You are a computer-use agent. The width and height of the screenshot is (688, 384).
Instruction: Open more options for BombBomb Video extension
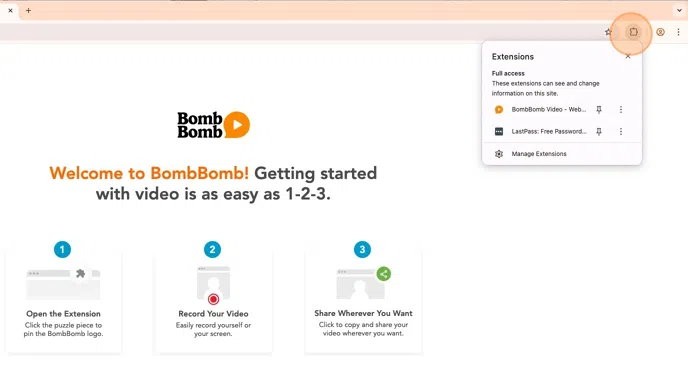pos(621,109)
